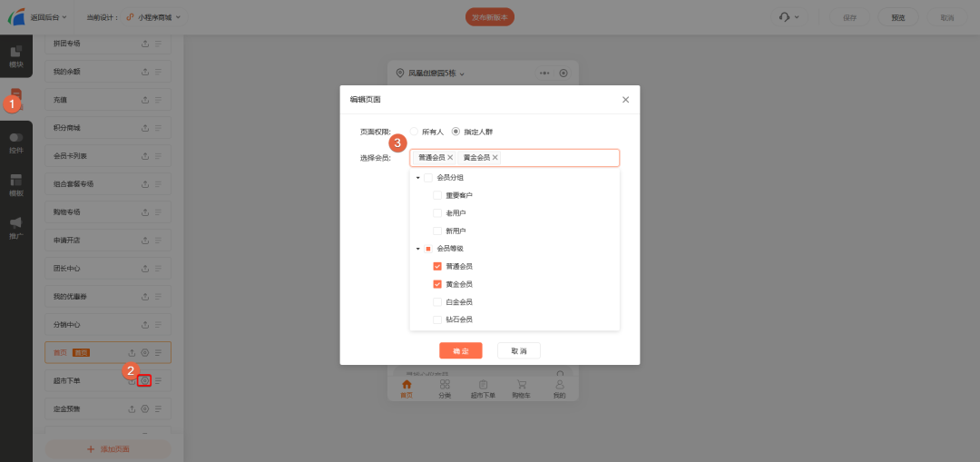Close the 编辑页面 dialog

[x=625, y=100]
